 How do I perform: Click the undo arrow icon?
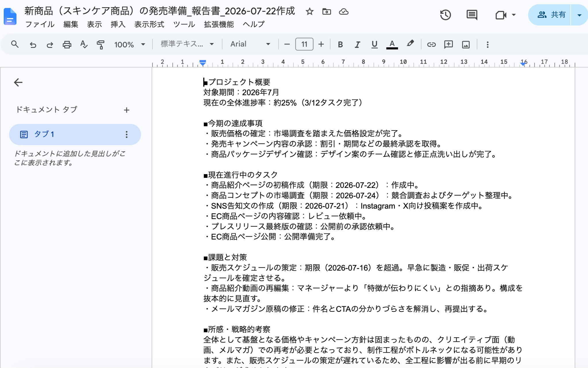[x=33, y=44]
